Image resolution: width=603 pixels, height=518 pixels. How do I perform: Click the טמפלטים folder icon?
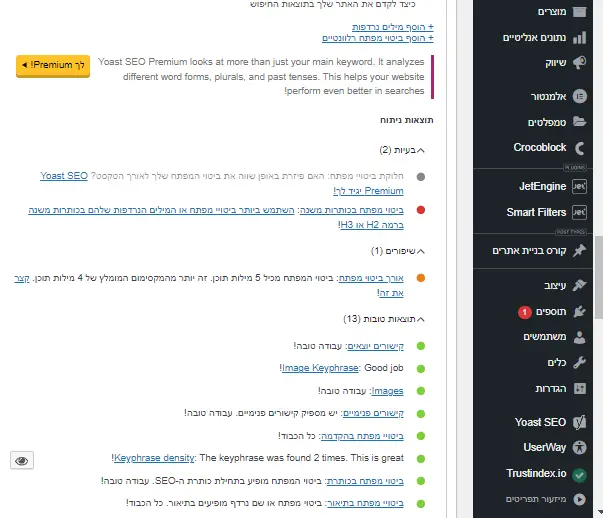coord(580,122)
